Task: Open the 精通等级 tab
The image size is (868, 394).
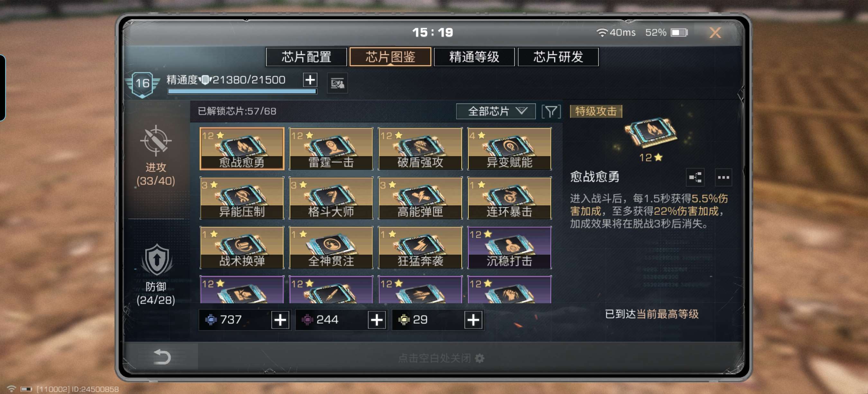Action: pyautogui.click(x=474, y=57)
